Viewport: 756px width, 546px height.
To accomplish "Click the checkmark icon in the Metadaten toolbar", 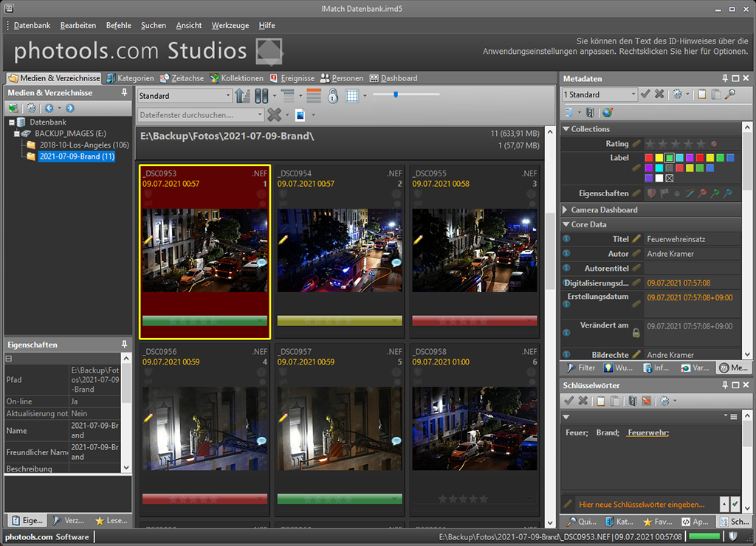I will (645, 94).
